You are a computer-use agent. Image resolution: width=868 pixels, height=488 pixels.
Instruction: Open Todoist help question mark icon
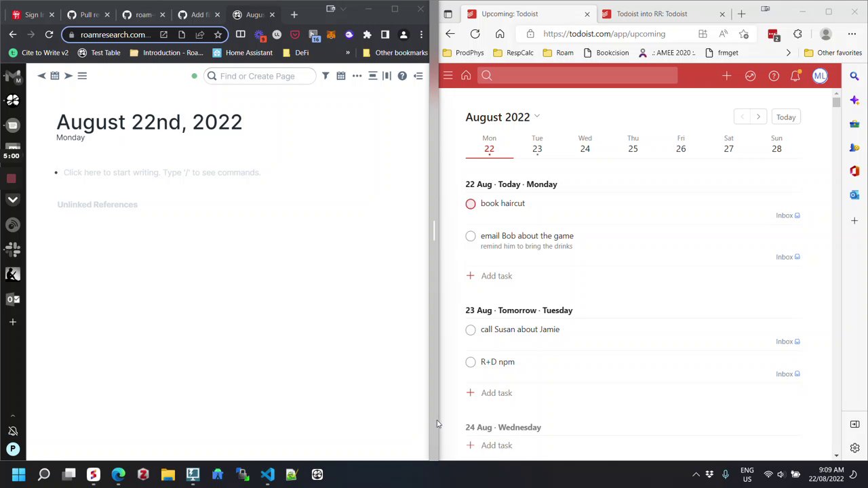(774, 76)
